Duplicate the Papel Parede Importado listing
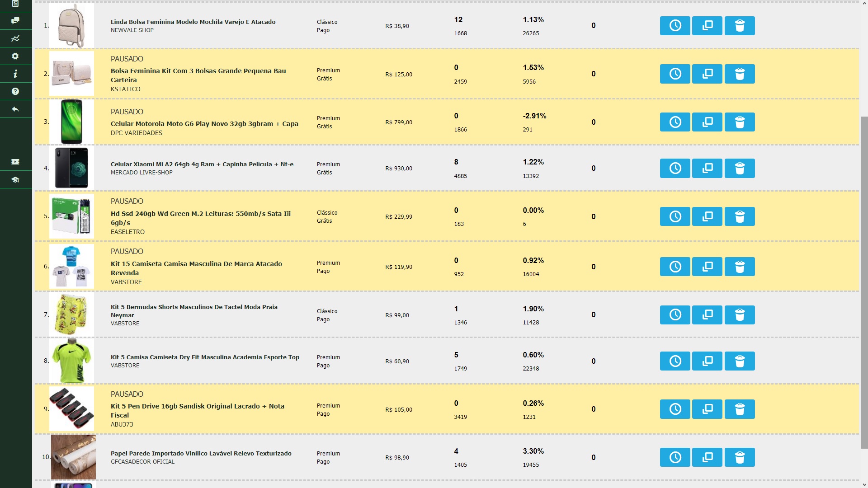 [707, 457]
